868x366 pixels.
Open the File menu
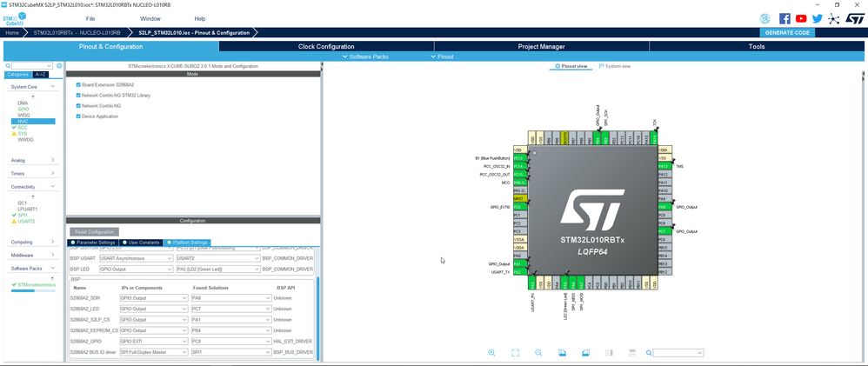(90, 19)
